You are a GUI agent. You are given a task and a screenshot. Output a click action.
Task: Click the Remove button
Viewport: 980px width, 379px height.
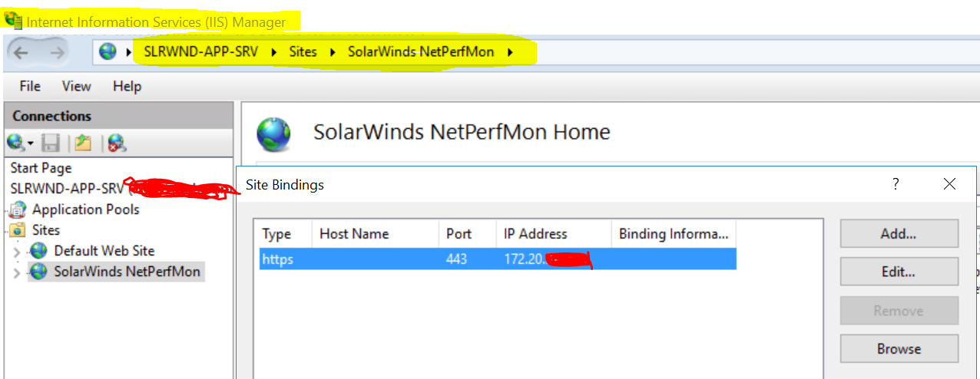899,310
